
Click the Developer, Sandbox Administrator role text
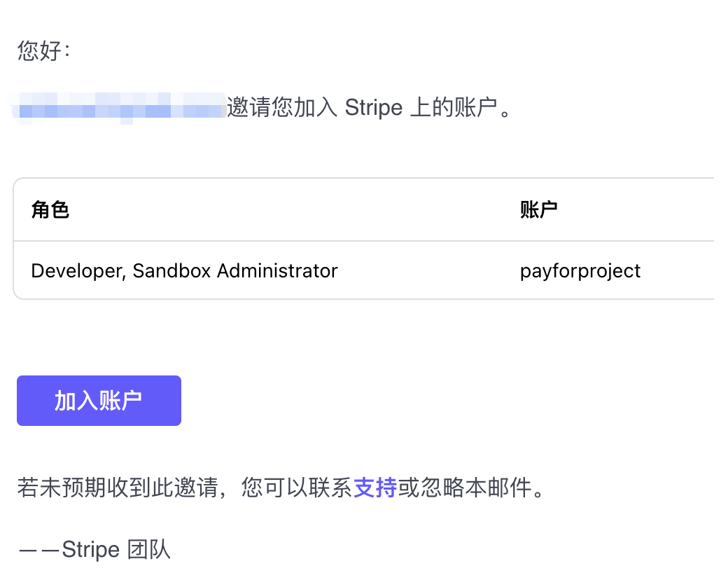click(x=184, y=270)
